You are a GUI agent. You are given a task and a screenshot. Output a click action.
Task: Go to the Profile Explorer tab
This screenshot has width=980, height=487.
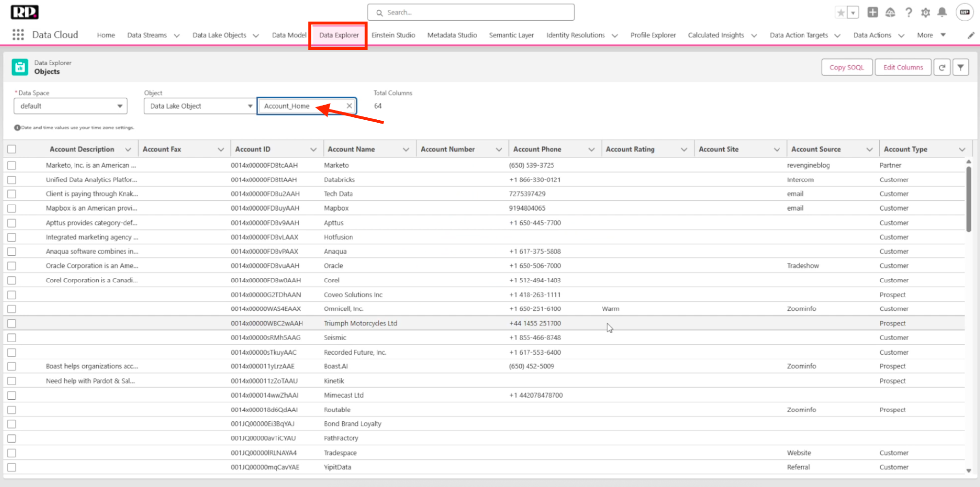click(x=653, y=35)
